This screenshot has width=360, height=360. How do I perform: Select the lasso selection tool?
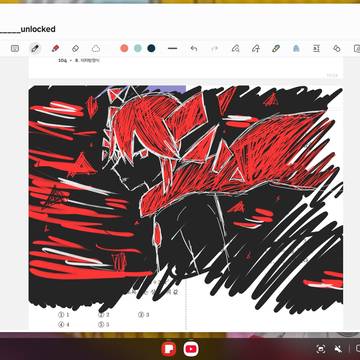click(96, 49)
